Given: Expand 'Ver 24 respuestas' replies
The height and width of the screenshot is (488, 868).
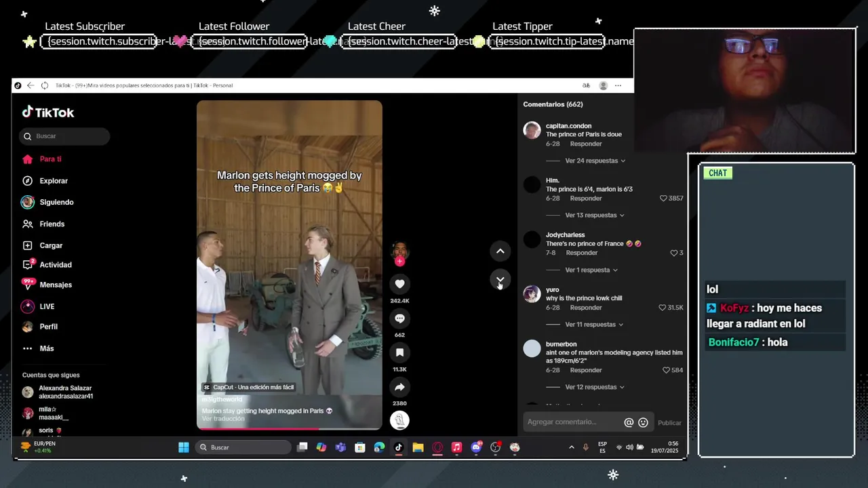Looking at the screenshot, I should point(595,161).
